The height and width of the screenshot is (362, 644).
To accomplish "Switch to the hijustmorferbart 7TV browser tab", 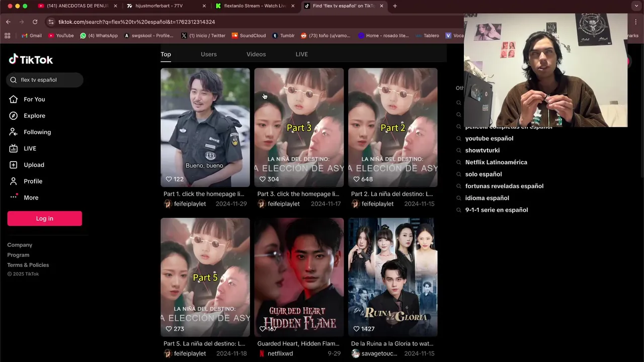I will coord(166,6).
